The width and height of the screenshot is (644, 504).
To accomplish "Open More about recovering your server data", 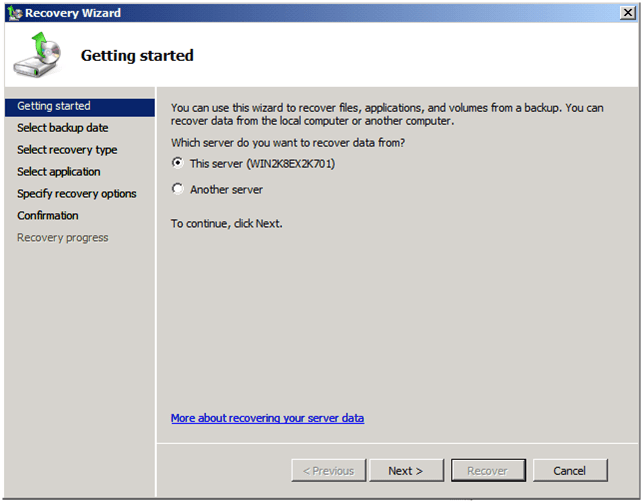I will [x=267, y=418].
